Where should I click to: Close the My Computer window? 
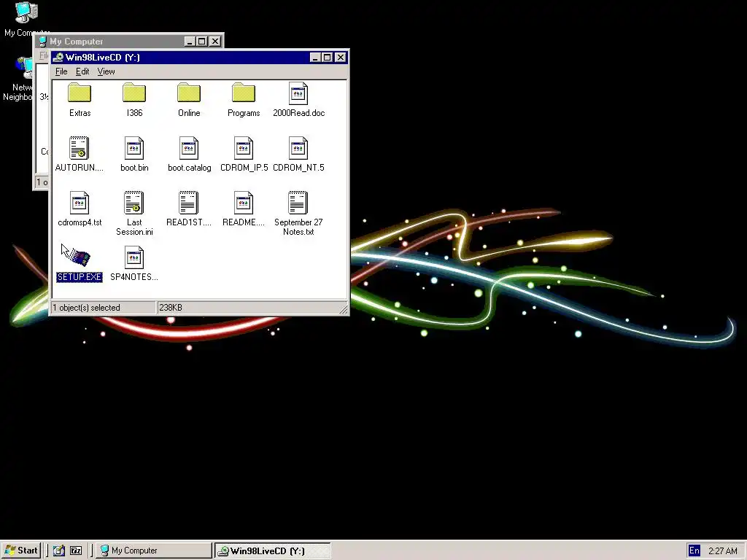point(215,42)
